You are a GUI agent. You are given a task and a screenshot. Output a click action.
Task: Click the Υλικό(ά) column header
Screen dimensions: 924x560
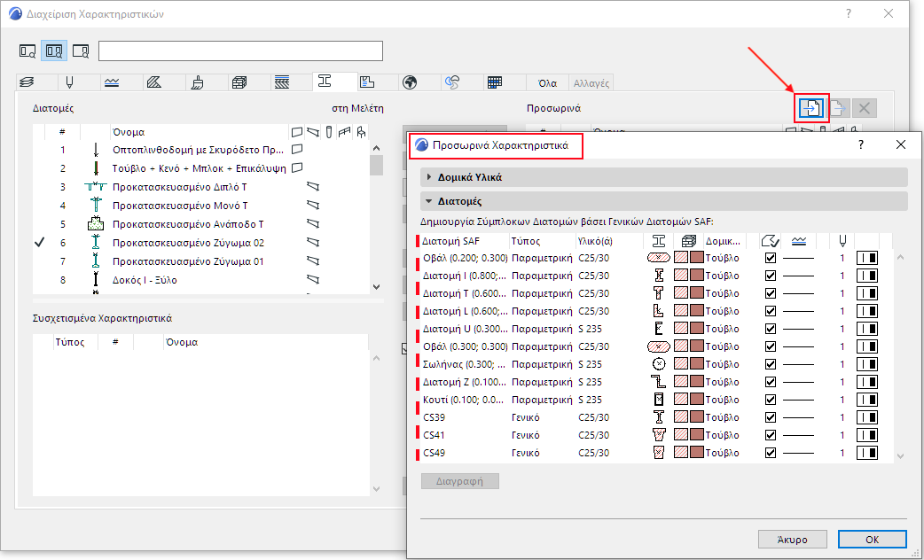click(x=609, y=241)
